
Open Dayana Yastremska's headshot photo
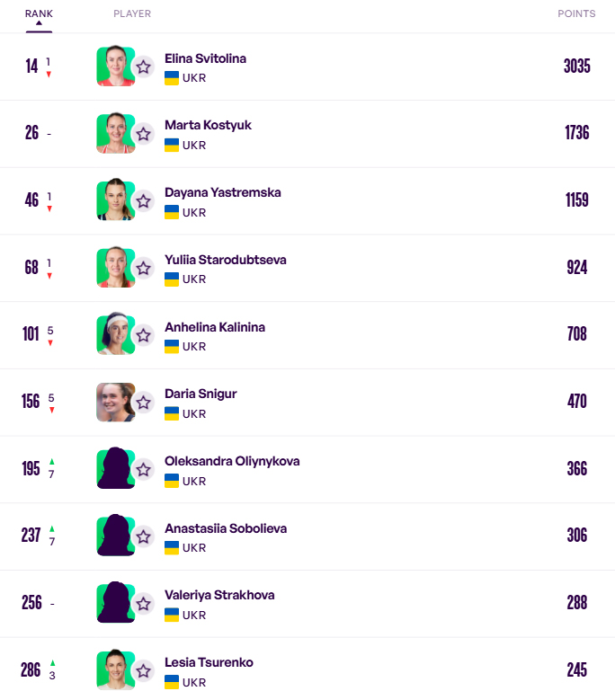coord(115,200)
